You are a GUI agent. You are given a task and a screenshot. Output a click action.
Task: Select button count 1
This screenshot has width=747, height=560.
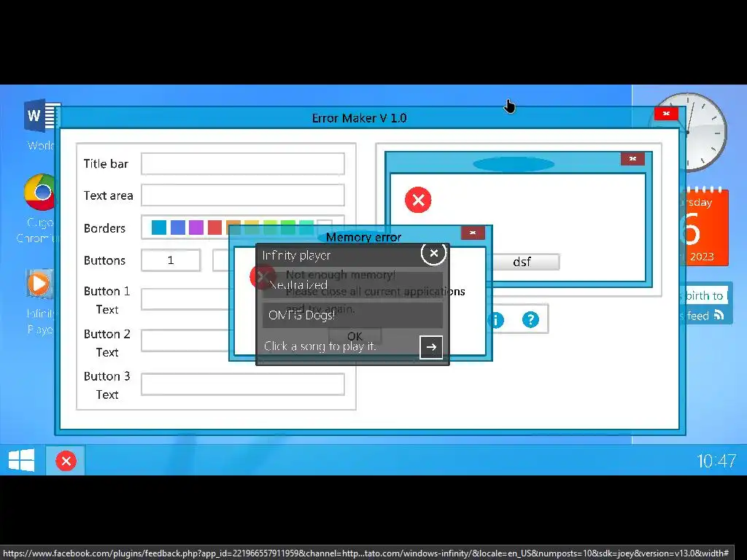coord(171,260)
